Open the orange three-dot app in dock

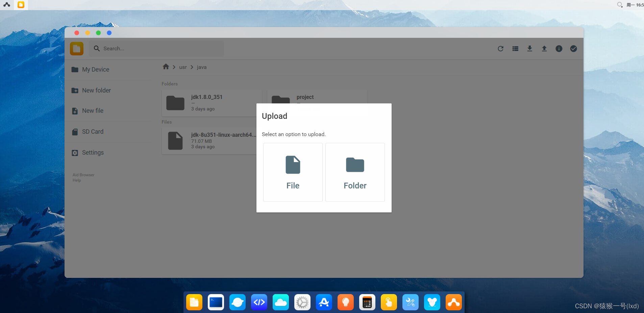pyautogui.click(x=454, y=302)
